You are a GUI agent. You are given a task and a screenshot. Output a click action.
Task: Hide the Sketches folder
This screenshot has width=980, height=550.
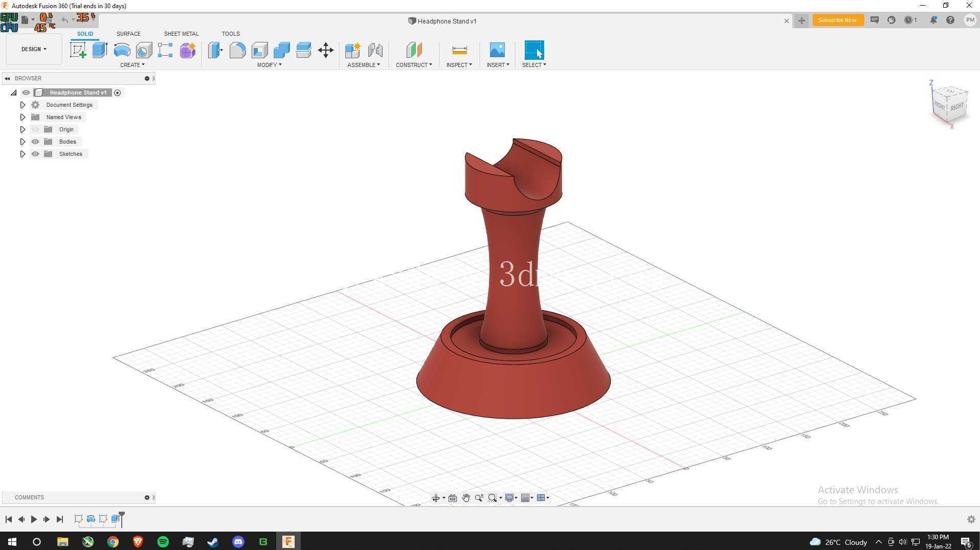point(35,154)
